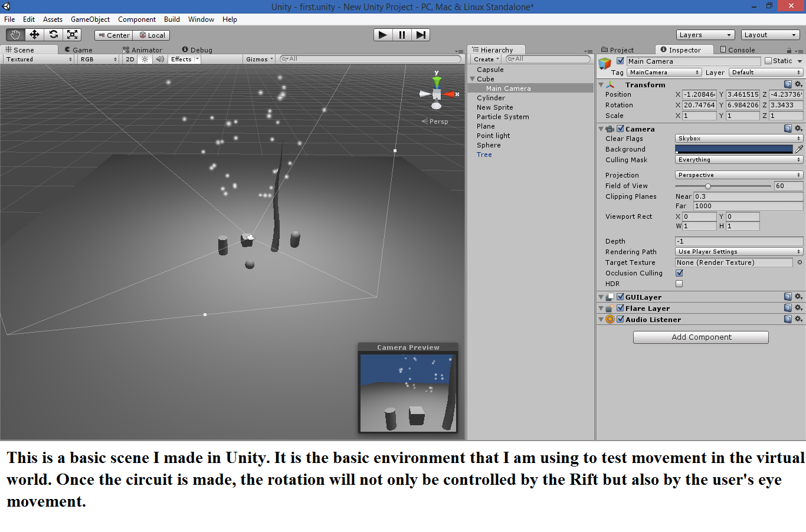
Task: Toggle scene lighting sun icon
Action: [145, 60]
